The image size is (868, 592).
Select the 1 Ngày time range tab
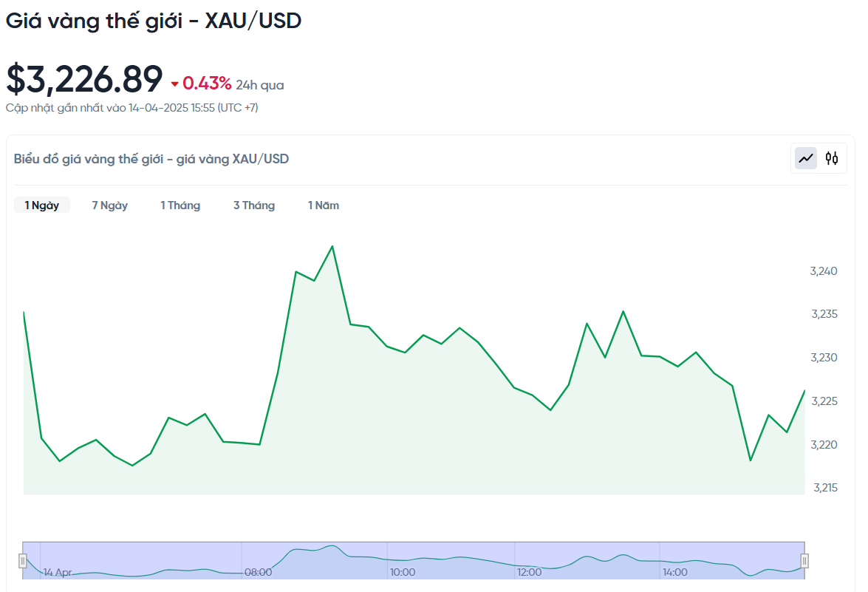click(x=42, y=205)
